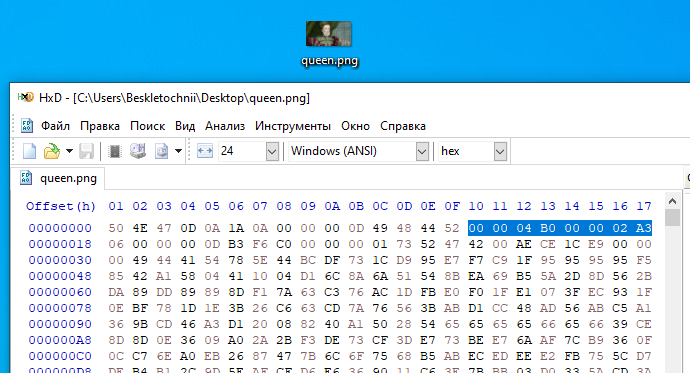Click byte 78 in row 00000030
The image size is (690, 373).
(x=236, y=260)
